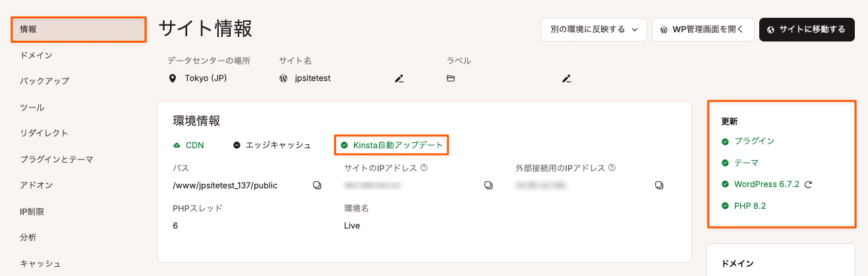
Task: Click the help icon next to 外部接続用のIPアドレス
Action: (612, 168)
